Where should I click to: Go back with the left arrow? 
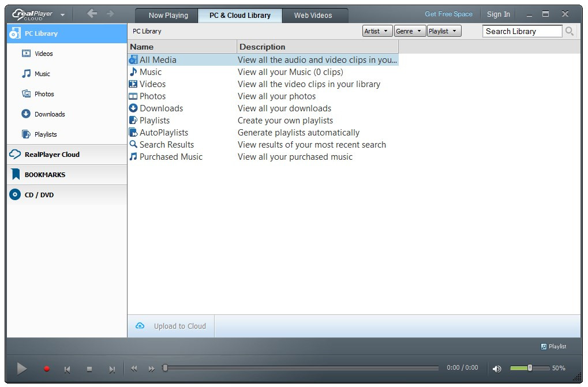pos(92,14)
